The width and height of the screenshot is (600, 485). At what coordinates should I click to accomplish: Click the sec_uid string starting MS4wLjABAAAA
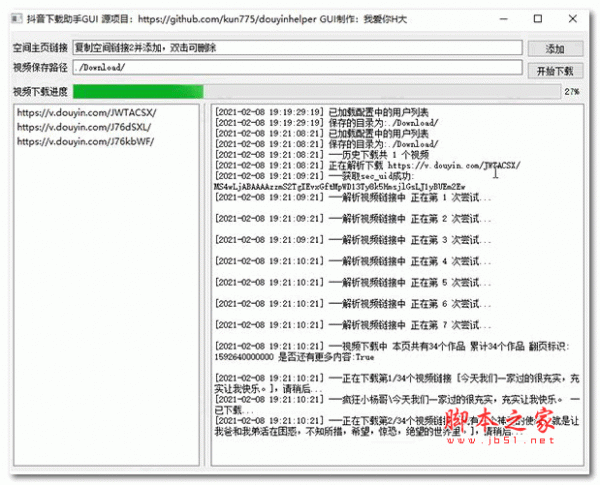340,187
